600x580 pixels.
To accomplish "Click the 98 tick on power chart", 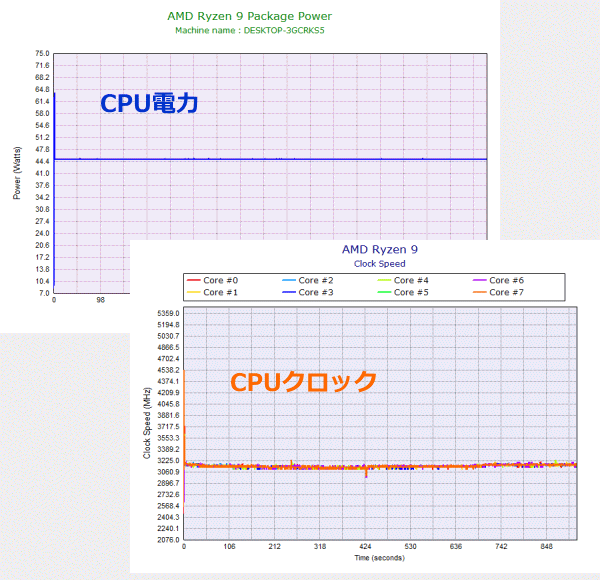I will pos(100,300).
